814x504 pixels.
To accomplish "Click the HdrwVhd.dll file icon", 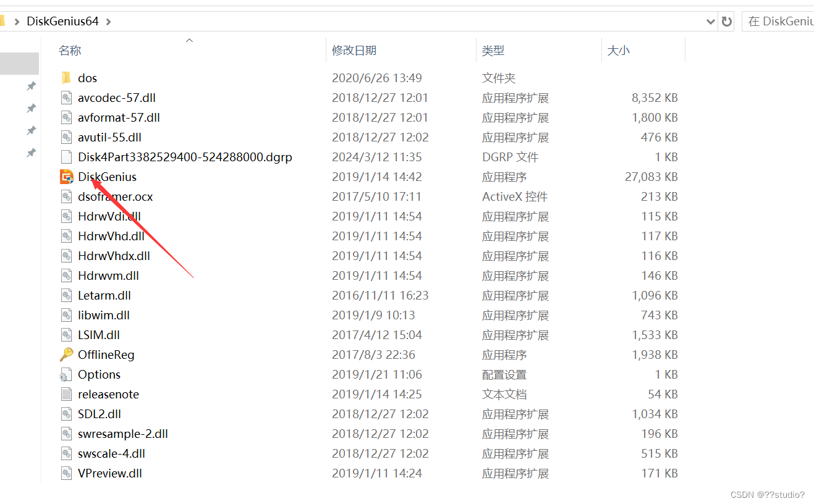I will [x=66, y=236].
